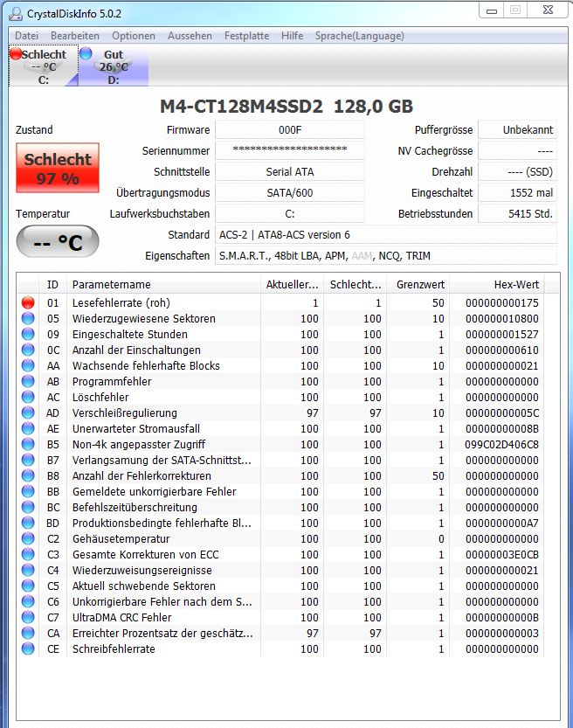Screen dimensions: 573x728
Task: Click the blue status icon for Verschleißregulierung
Action: coord(28,413)
